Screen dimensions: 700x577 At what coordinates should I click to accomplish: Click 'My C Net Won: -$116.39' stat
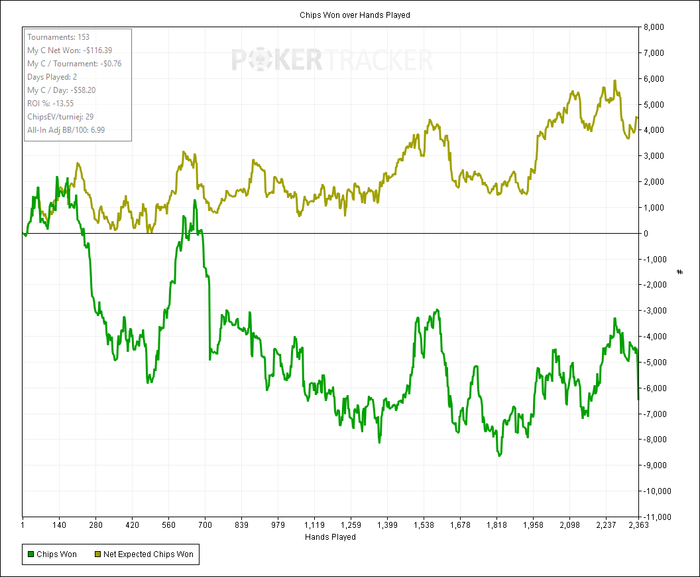click(x=70, y=50)
